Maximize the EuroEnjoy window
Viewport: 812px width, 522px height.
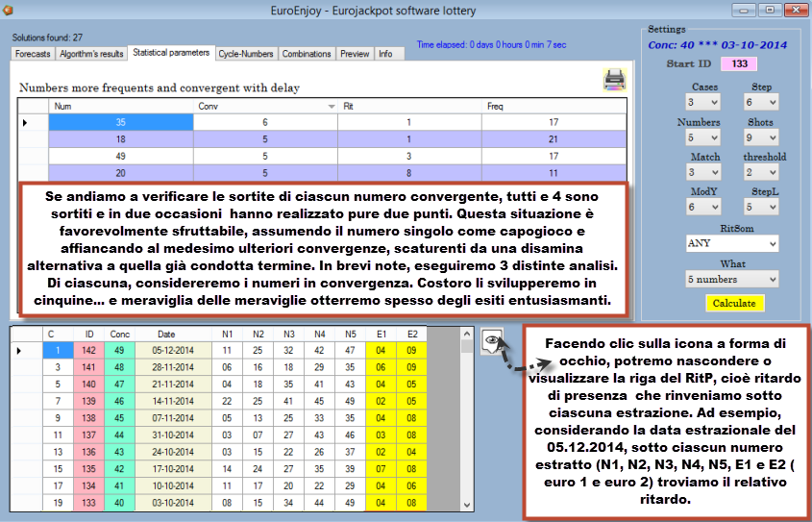click(x=770, y=10)
